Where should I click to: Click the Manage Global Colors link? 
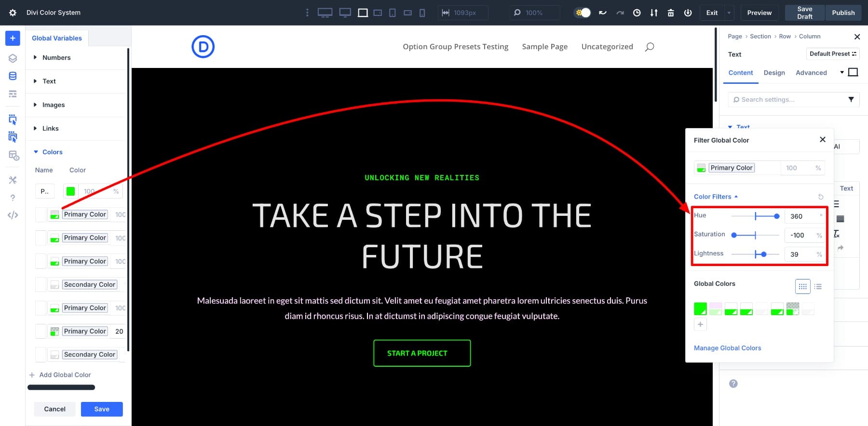(727, 348)
